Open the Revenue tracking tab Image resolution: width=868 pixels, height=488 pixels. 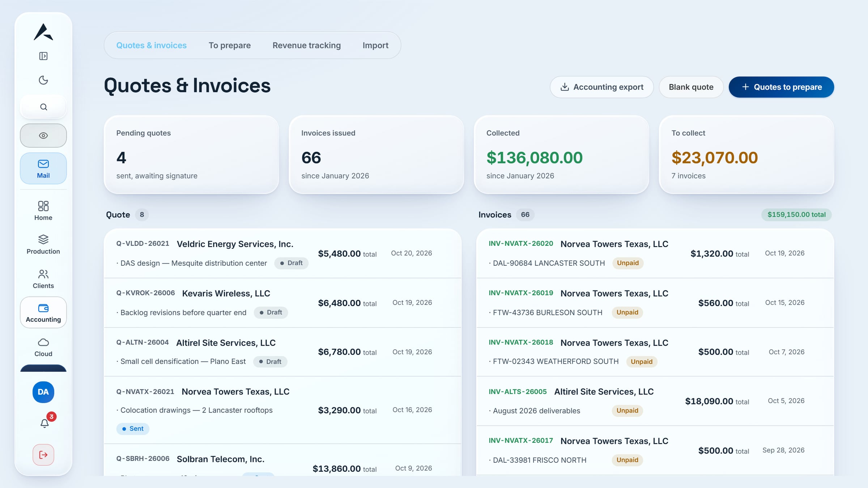[307, 45]
